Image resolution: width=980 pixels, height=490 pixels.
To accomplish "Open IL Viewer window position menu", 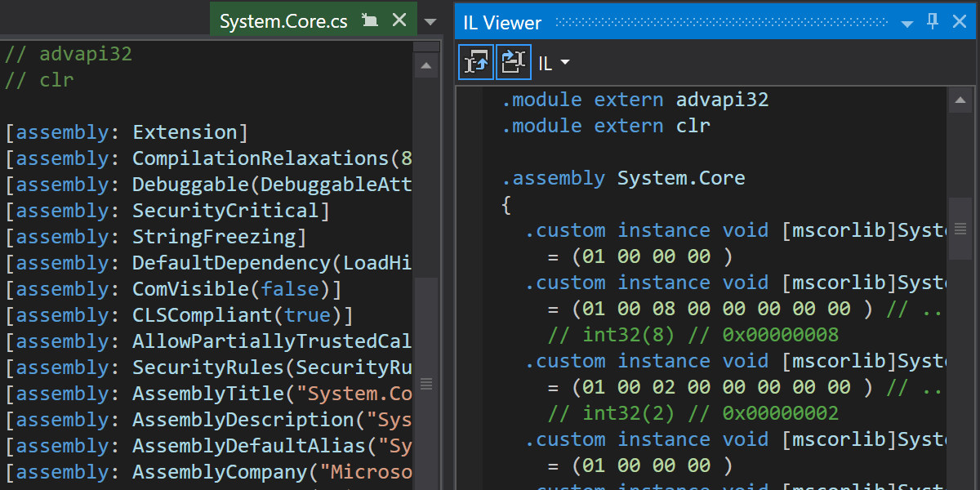I will point(906,23).
